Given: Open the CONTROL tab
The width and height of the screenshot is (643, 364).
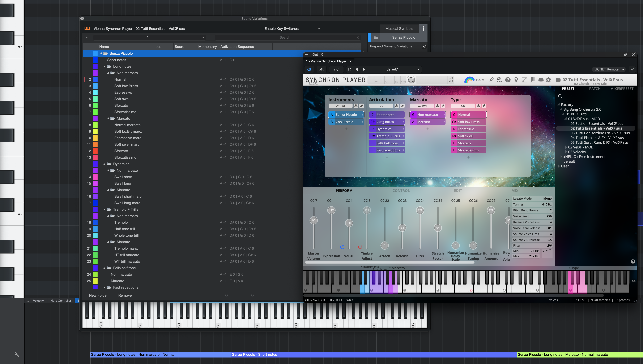Looking at the screenshot, I should pos(401,191).
